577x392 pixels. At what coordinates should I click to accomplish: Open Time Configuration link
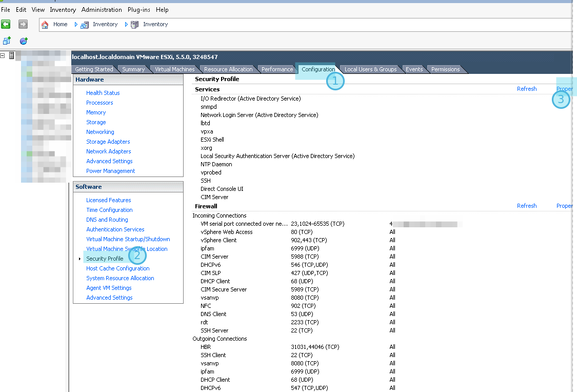pos(109,210)
